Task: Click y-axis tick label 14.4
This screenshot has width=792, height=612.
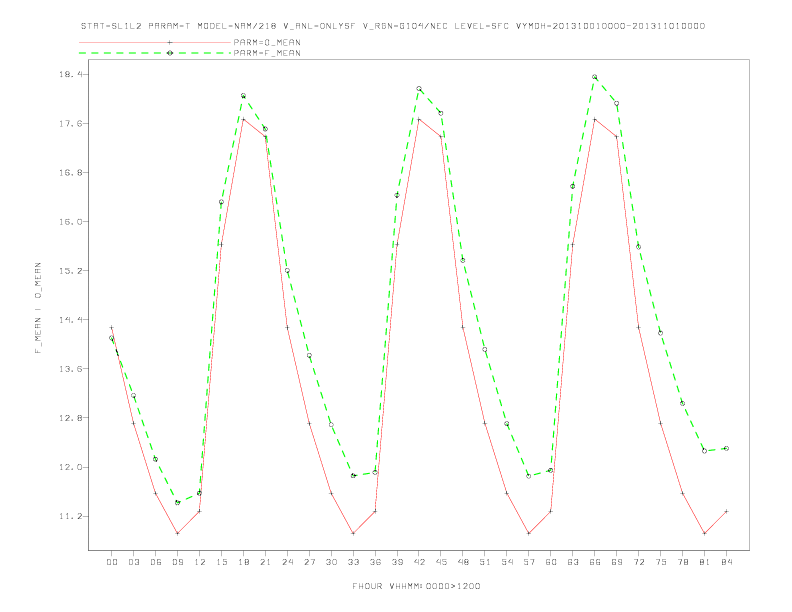Action: point(70,320)
